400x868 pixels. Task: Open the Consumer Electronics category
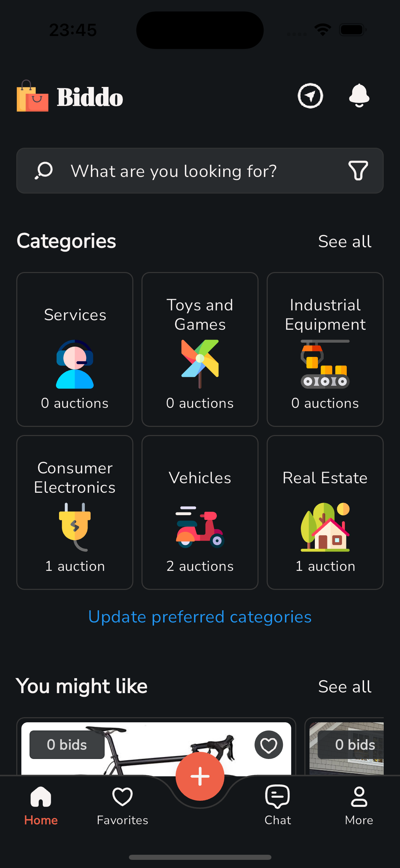pos(75,512)
